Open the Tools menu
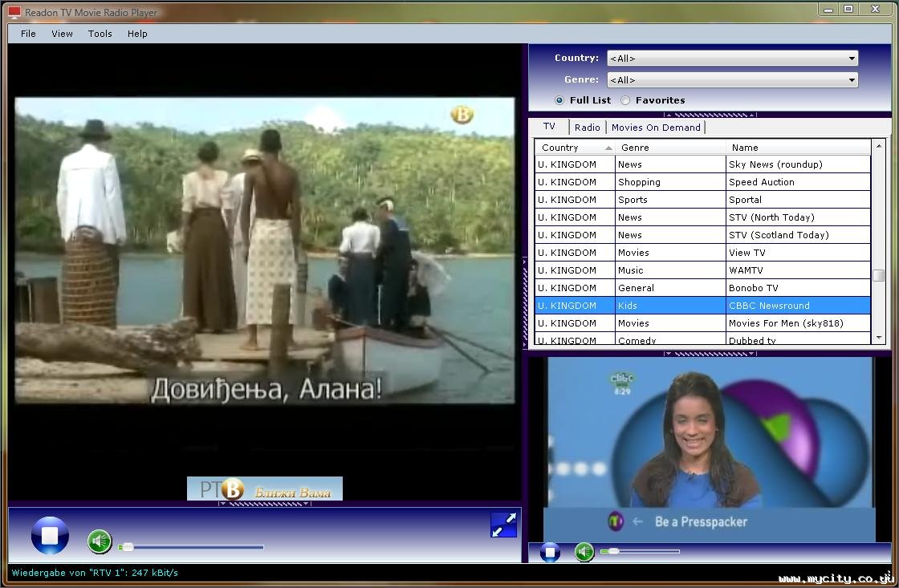 [100, 34]
